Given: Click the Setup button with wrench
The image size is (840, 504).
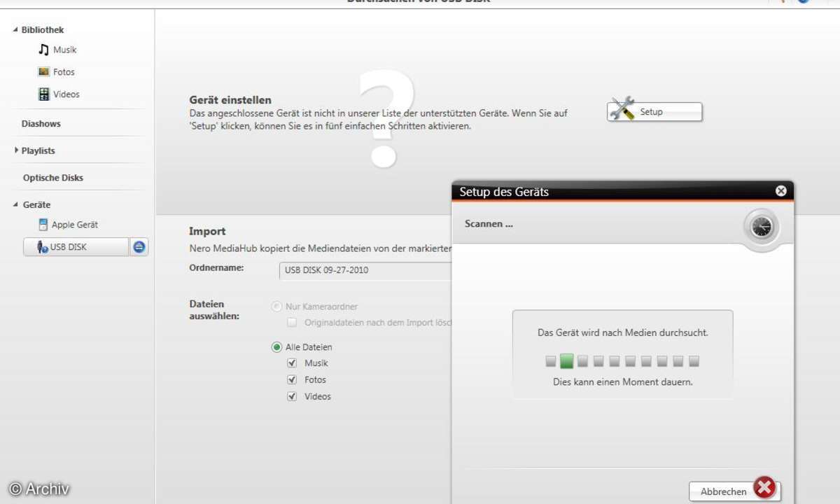Looking at the screenshot, I should coord(654,112).
